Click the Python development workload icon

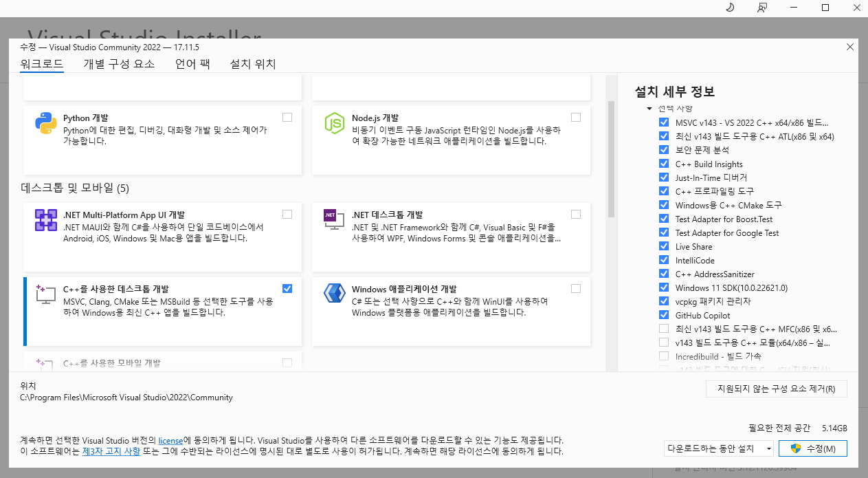click(45, 124)
